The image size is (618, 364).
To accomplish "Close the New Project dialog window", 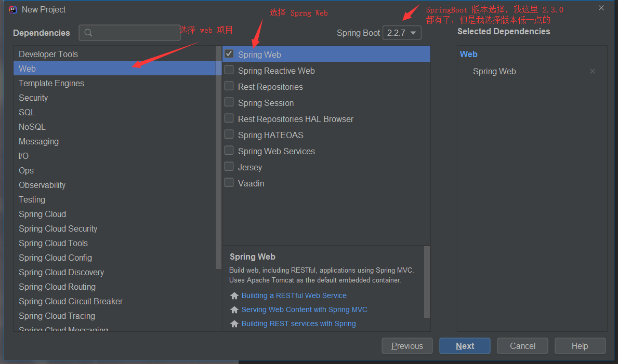I will [601, 8].
